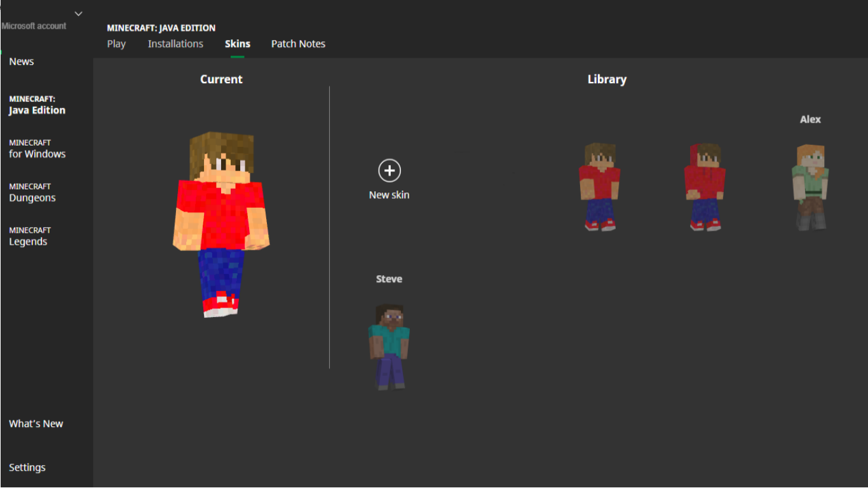Image resolution: width=868 pixels, height=488 pixels.
Task: Open Minecraft Dungeons from the sidebar
Action: point(32,193)
